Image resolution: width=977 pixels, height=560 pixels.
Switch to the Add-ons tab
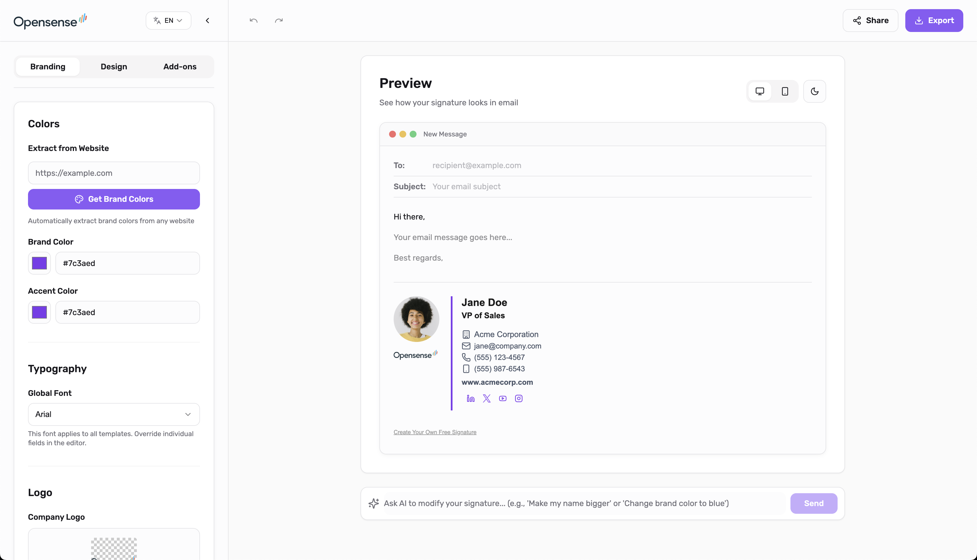click(179, 67)
